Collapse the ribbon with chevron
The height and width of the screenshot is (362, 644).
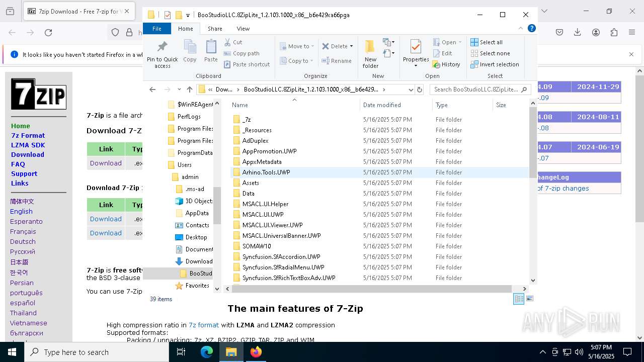(x=521, y=29)
